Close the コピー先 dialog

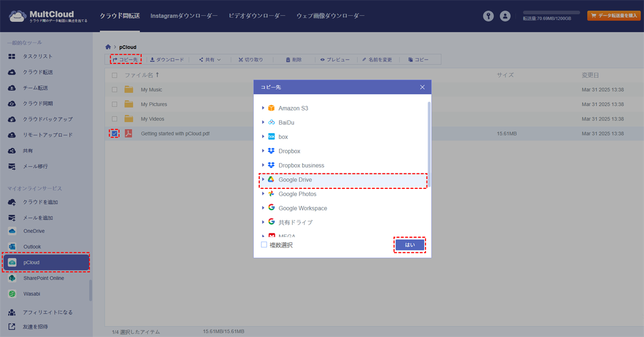coord(422,87)
